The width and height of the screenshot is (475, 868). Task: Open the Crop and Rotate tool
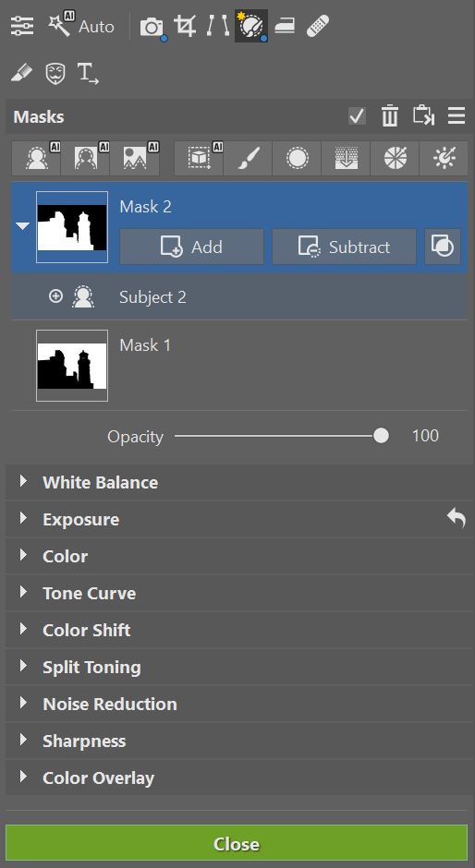(185, 26)
